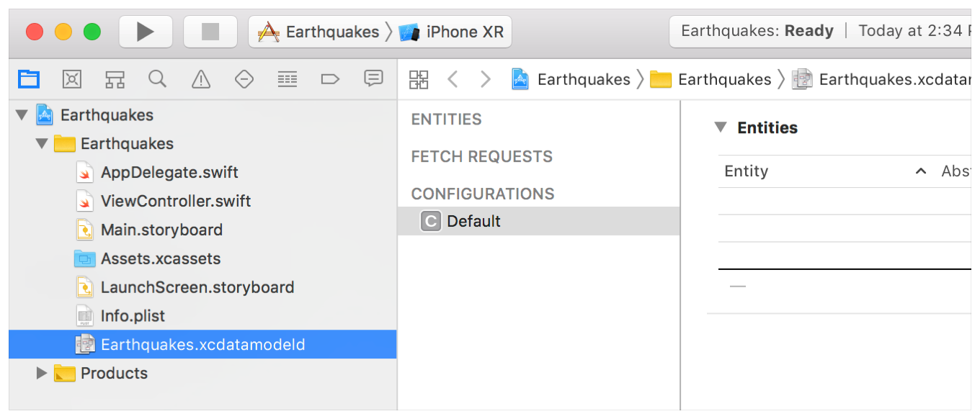
Task: Open the Breakpoint navigator
Action: click(x=330, y=79)
